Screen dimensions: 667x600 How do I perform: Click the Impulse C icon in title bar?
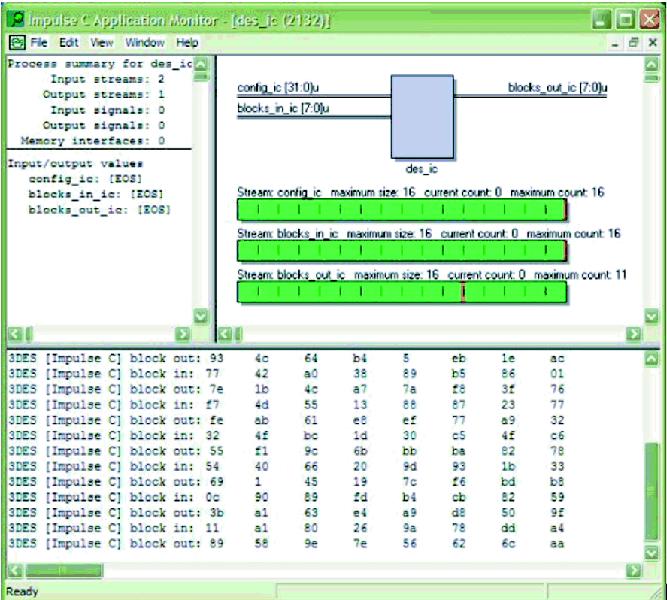[x=16, y=19]
